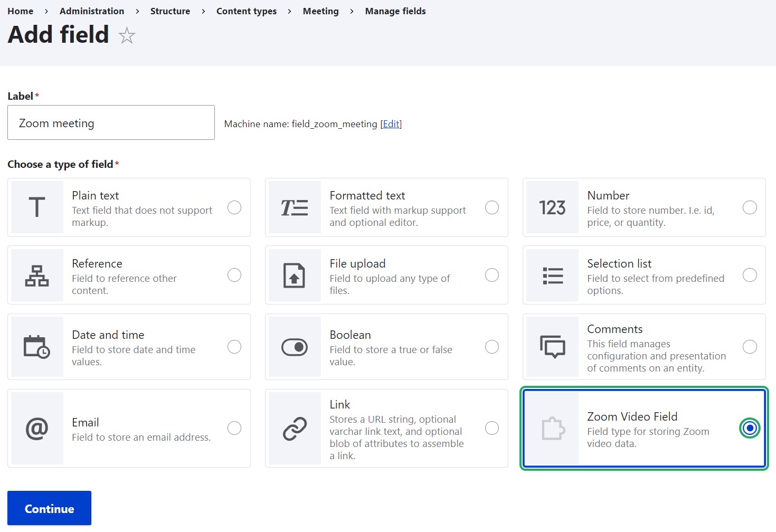Click 'Field to store a true or false value.' text
Screen dimensions: 776x532
point(391,356)
